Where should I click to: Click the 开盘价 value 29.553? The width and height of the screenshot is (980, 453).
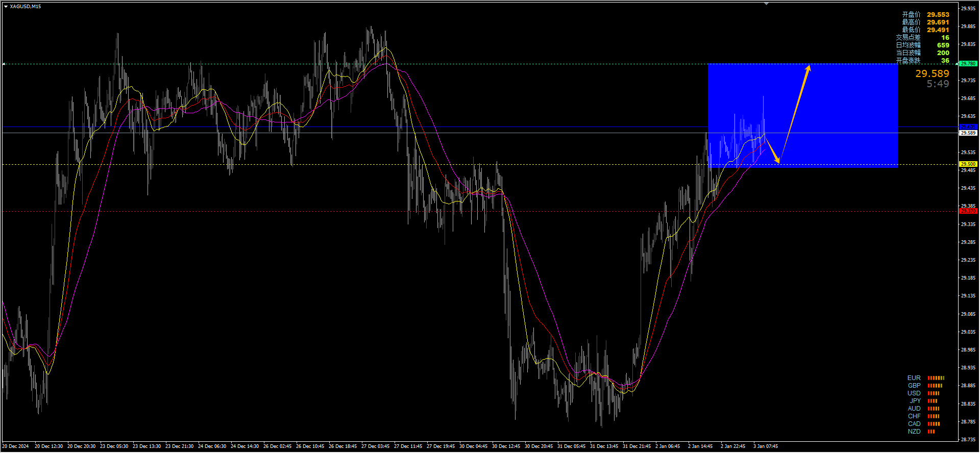click(x=938, y=15)
